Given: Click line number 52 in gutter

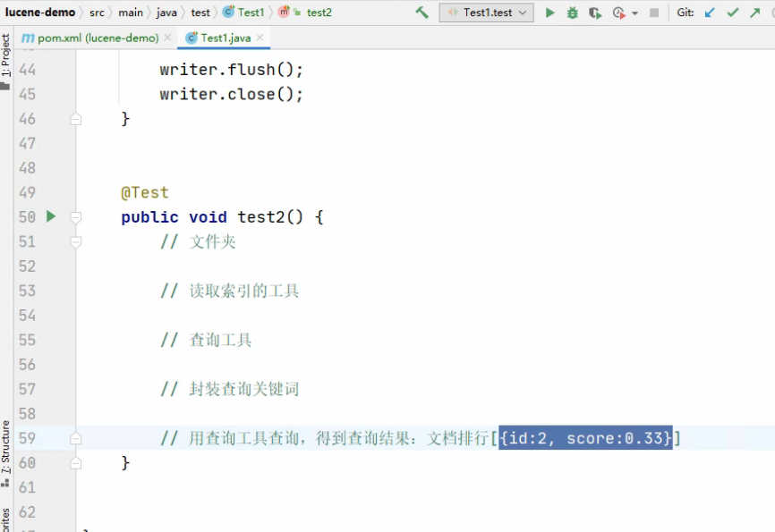Looking at the screenshot, I should [x=27, y=266].
